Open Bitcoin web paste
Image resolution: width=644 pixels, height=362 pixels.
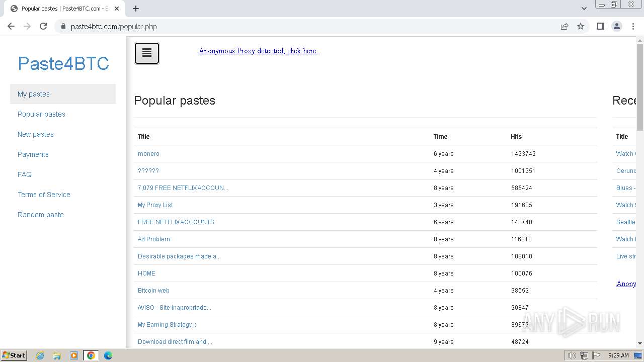coord(153,291)
